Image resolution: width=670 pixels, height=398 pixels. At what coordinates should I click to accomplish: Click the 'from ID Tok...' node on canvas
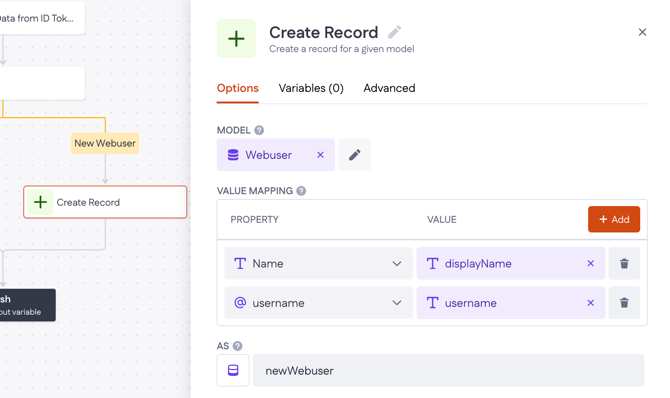click(41, 18)
